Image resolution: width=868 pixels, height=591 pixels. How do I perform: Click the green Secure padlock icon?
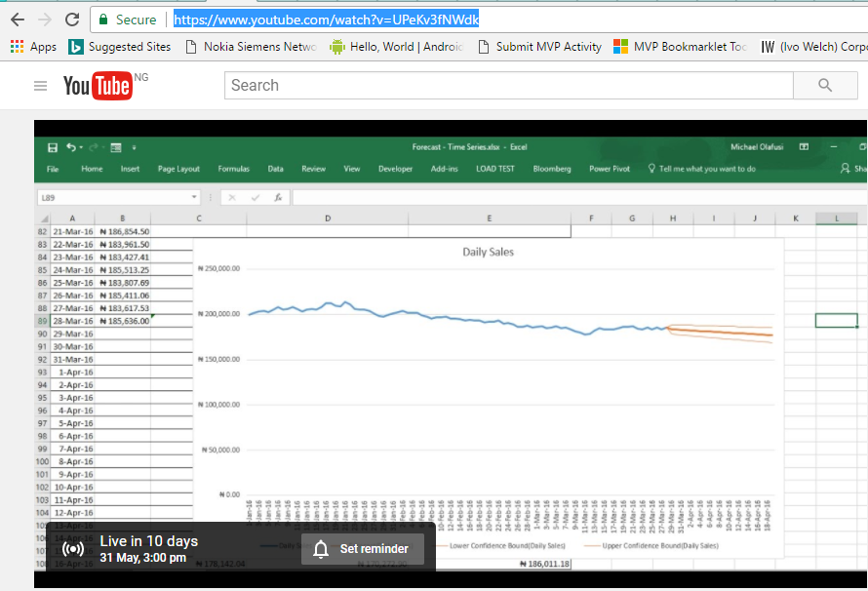tap(103, 20)
